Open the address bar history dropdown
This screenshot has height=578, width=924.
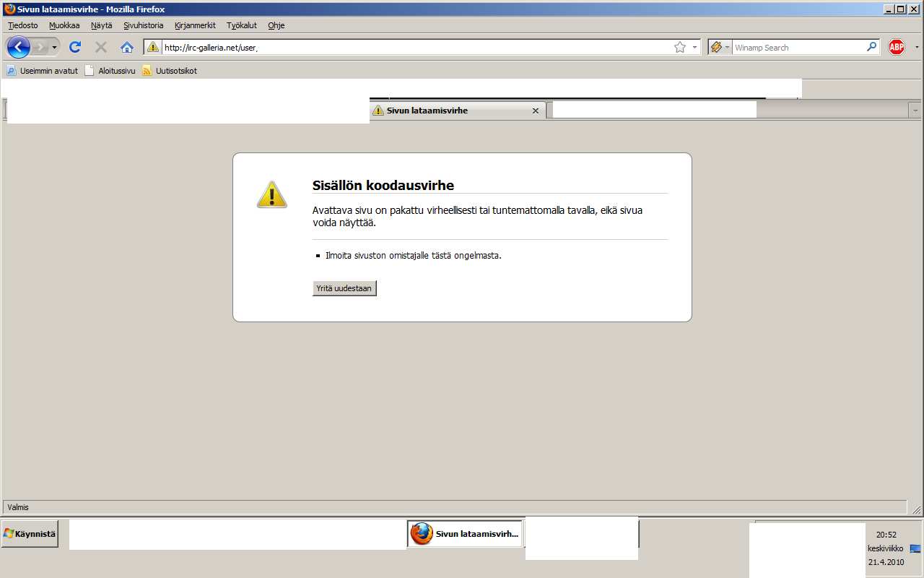click(x=694, y=47)
